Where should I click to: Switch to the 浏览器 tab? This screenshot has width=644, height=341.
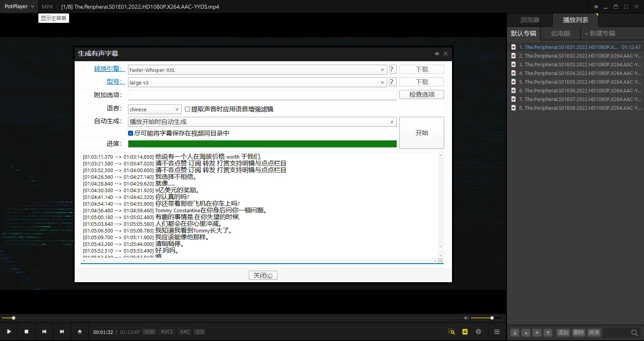[529, 20]
